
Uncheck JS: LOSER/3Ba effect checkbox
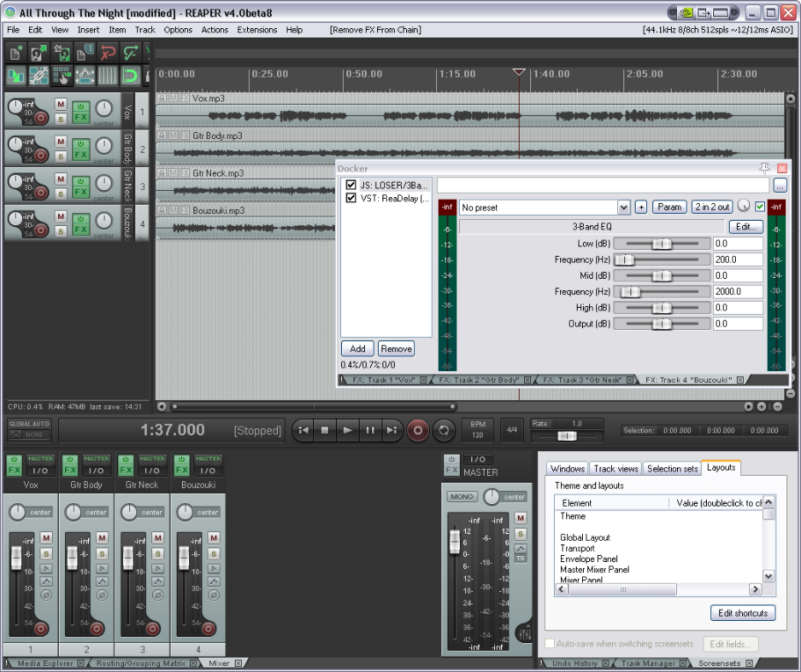[351, 185]
